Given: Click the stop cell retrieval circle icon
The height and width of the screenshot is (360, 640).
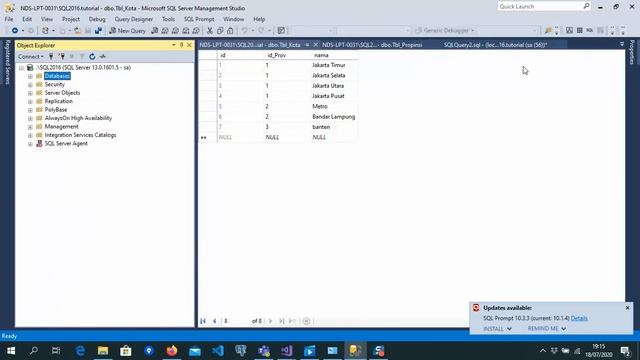Looking at the screenshot, I should coord(307,321).
